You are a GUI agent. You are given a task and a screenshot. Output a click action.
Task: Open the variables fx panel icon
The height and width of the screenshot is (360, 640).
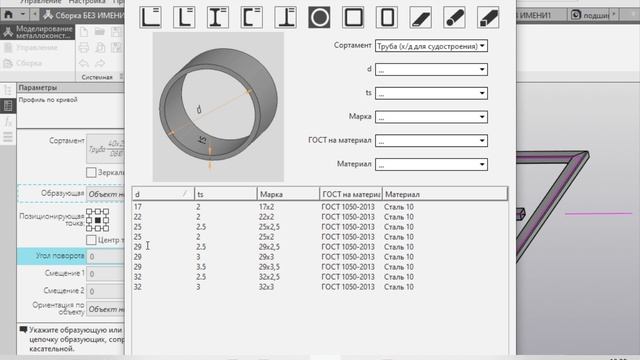pyautogui.click(x=8, y=122)
